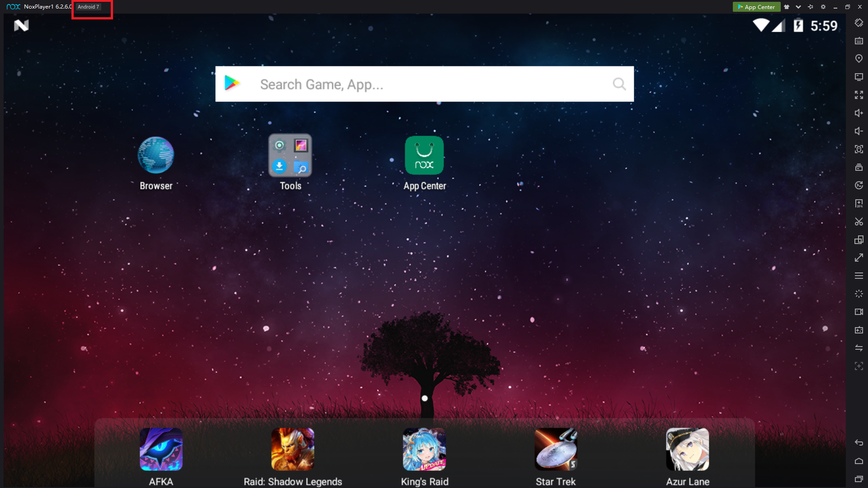The image size is (868, 488).
Task: Click the Search Game, App field
Action: tap(425, 84)
